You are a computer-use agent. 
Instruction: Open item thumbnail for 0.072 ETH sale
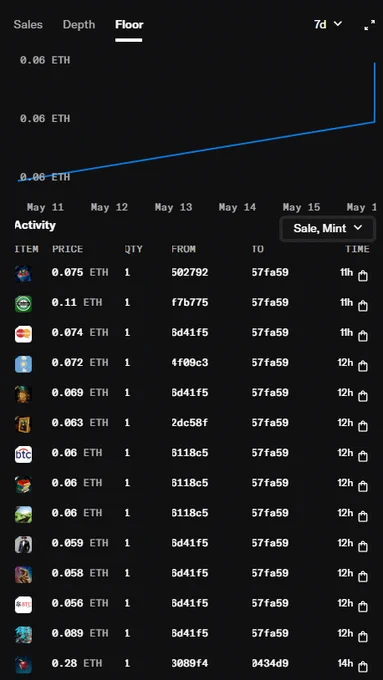pyautogui.click(x=23, y=364)
